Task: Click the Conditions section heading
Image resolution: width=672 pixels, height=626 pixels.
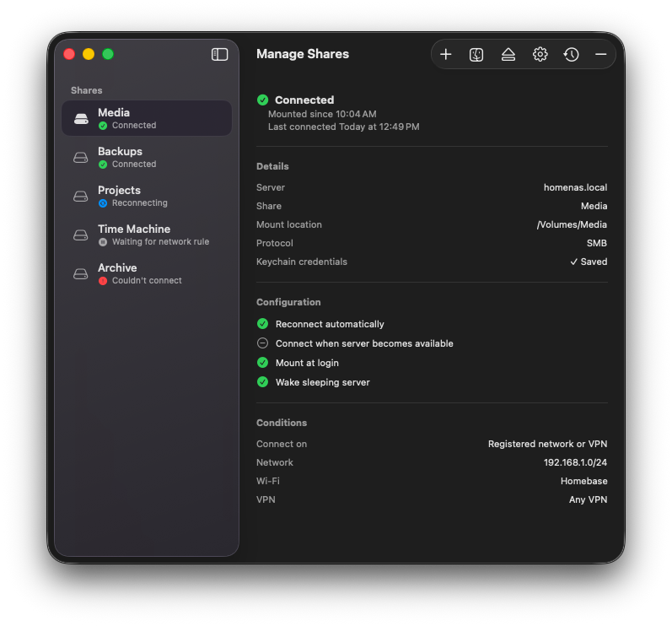Action: tap(282, 423)
